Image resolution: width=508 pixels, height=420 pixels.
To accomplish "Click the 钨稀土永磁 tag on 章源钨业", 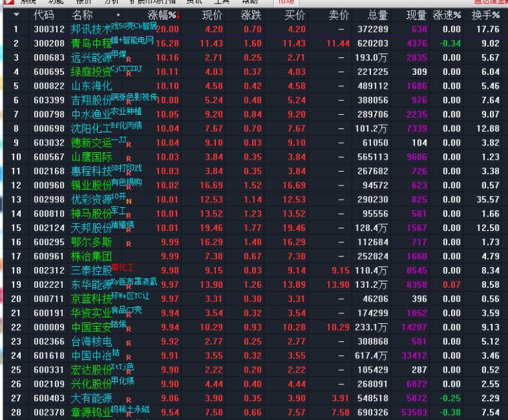I will [x=130, y=409].
